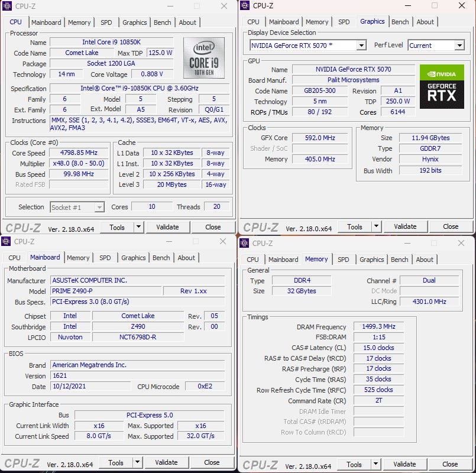476x473 pixels.
Task: Click Tools button in the Graphics tab window
Action: coord(355,226)
